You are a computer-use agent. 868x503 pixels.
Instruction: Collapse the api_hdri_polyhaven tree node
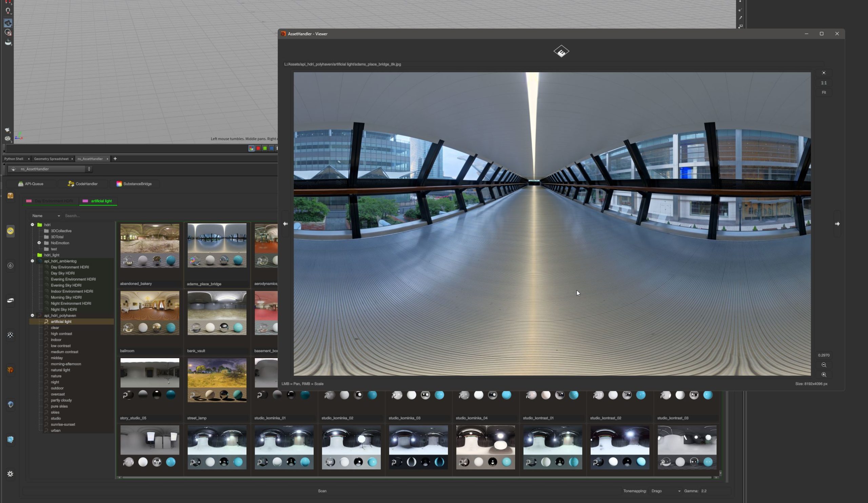32,315
